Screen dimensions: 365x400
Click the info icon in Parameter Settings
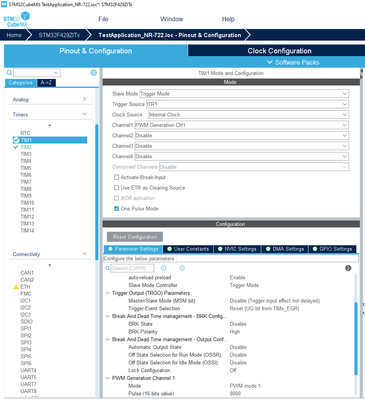pyautogui.click(x=348, y=268)
